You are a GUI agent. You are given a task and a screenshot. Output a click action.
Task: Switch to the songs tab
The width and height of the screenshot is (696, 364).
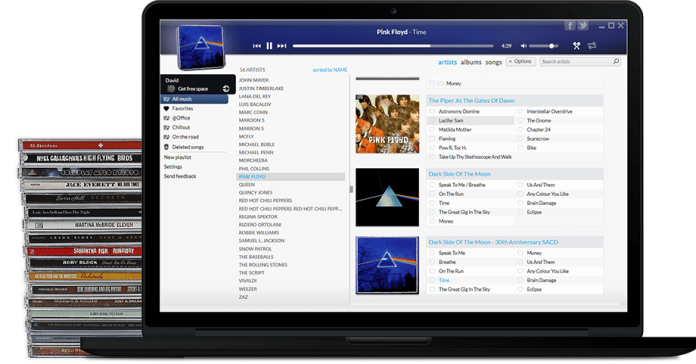pos(494,62)
